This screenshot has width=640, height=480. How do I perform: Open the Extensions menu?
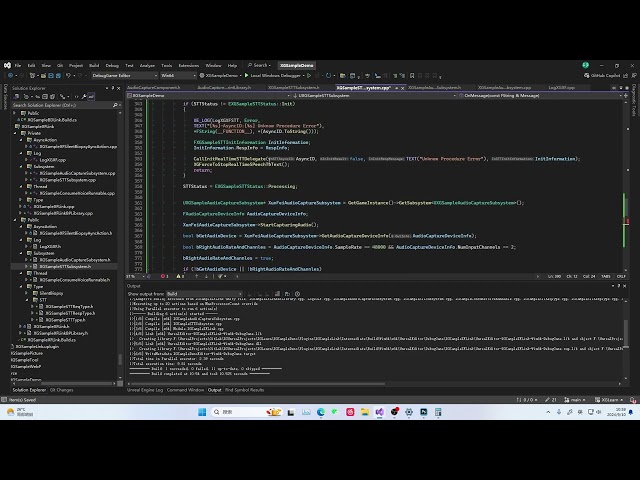click(x=189, y=65)
